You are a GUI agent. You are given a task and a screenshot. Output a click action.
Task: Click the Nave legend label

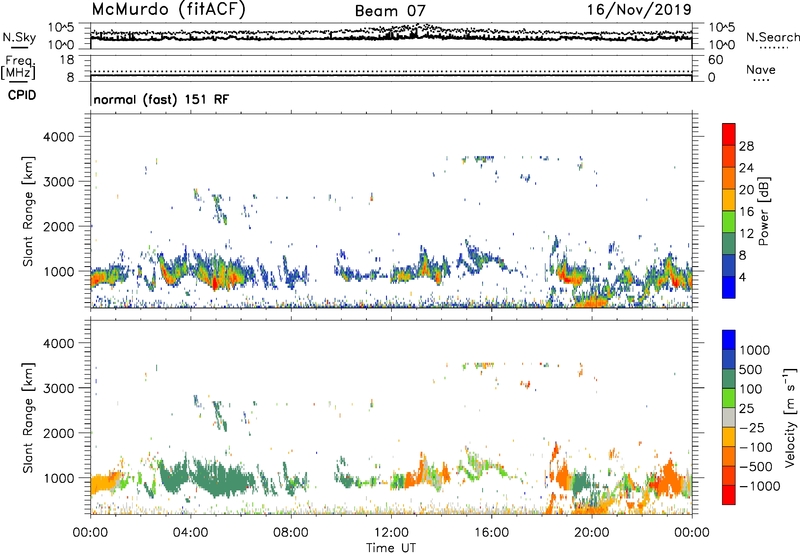761,70
